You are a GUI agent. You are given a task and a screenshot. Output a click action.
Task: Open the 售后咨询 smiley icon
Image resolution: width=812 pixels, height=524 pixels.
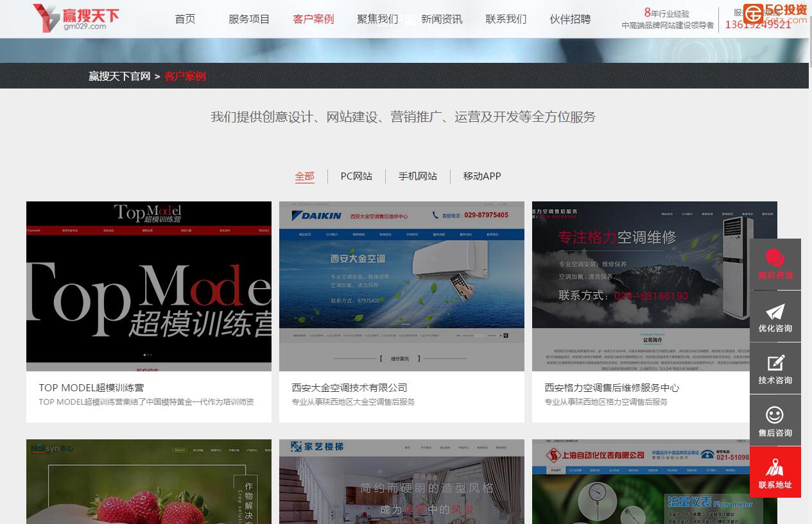pyautogui.click(x=775, y=421)
